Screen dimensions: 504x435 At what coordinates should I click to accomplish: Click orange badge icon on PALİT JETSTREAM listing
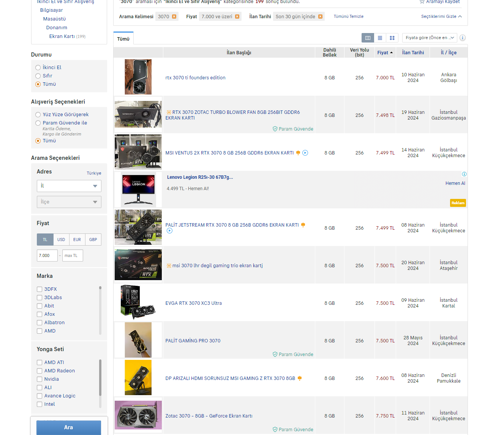(x=303, y=225)
